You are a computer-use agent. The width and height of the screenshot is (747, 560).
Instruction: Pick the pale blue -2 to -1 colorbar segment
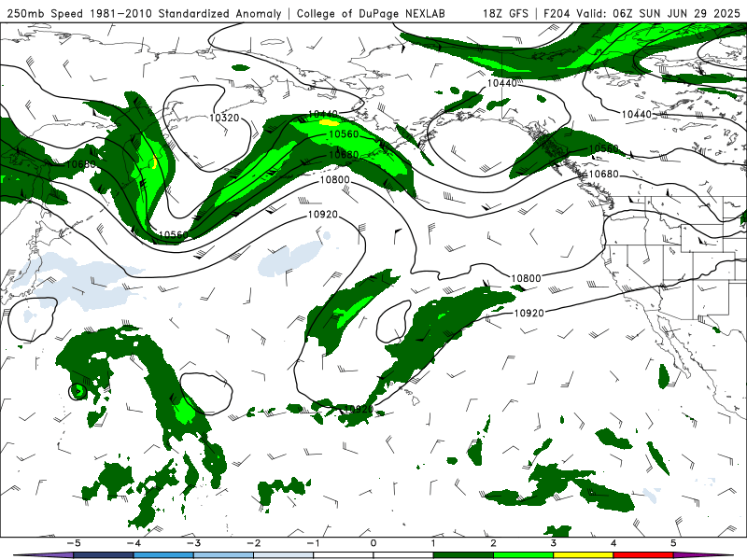pos(284,555)
